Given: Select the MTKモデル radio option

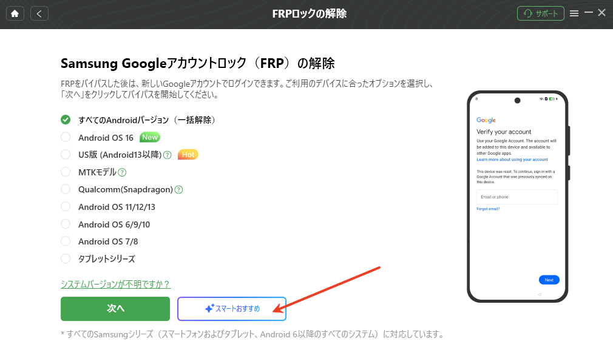Looking at the screenshot, I should 66,172.
